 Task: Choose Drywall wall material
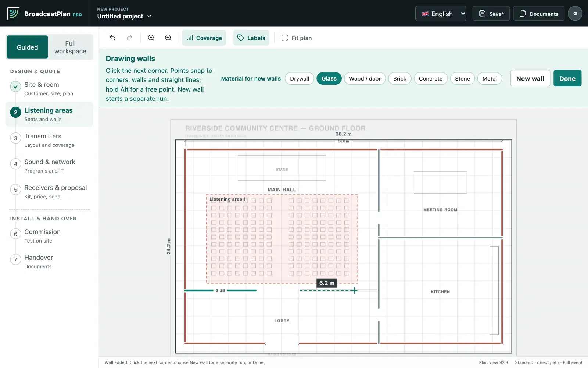coord(300,78)
